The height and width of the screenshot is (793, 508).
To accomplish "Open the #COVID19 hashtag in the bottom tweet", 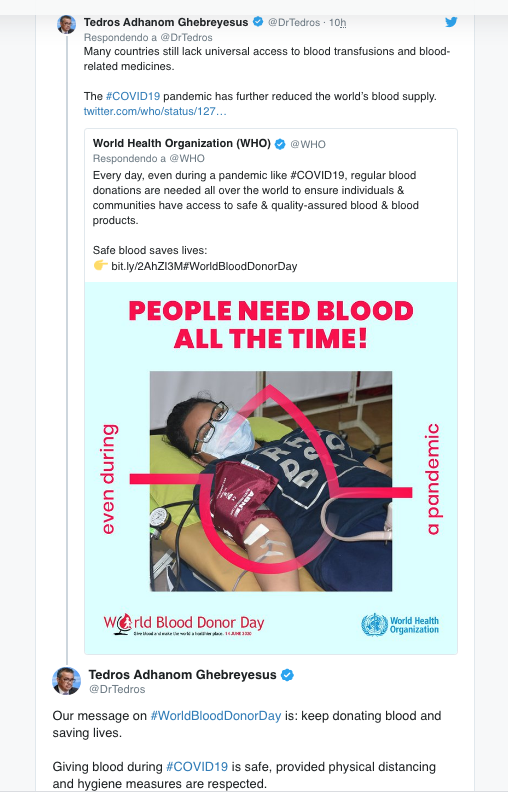I will [x=197, y=767].
